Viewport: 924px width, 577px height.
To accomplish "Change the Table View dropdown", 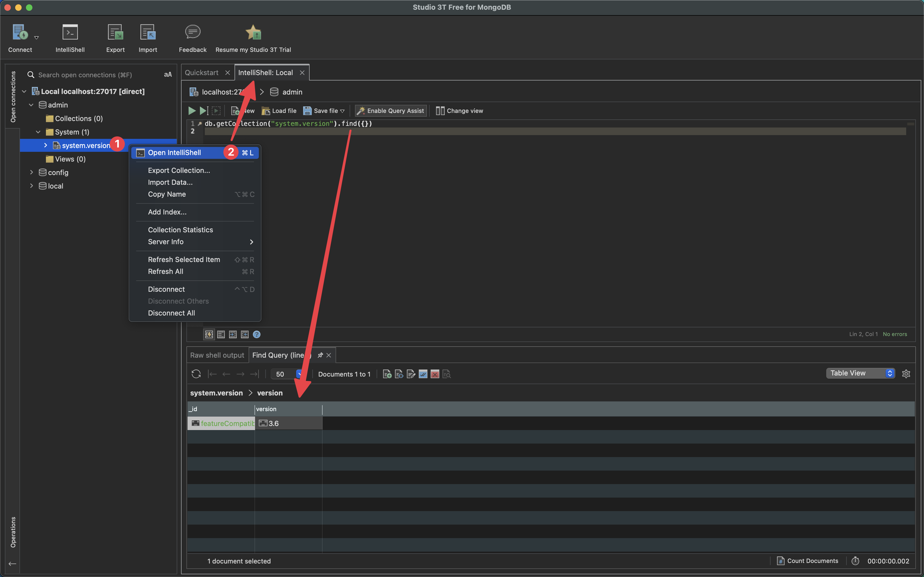I will 860,373.
